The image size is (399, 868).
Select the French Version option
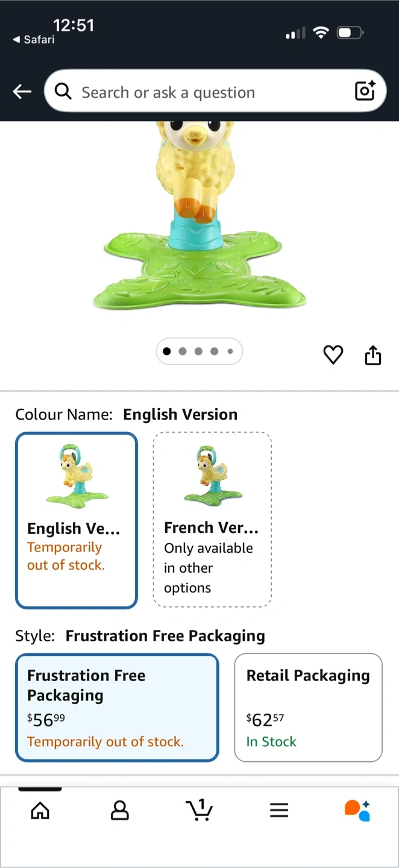[212, 520]
